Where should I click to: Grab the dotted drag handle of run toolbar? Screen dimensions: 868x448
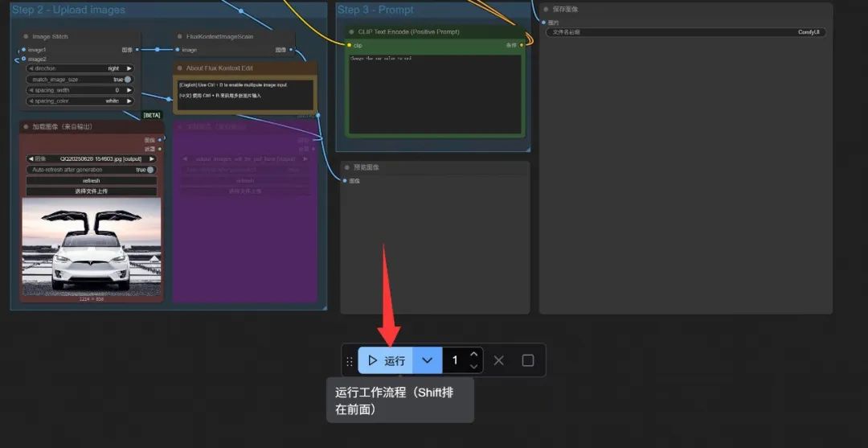(x=349, y=361)
